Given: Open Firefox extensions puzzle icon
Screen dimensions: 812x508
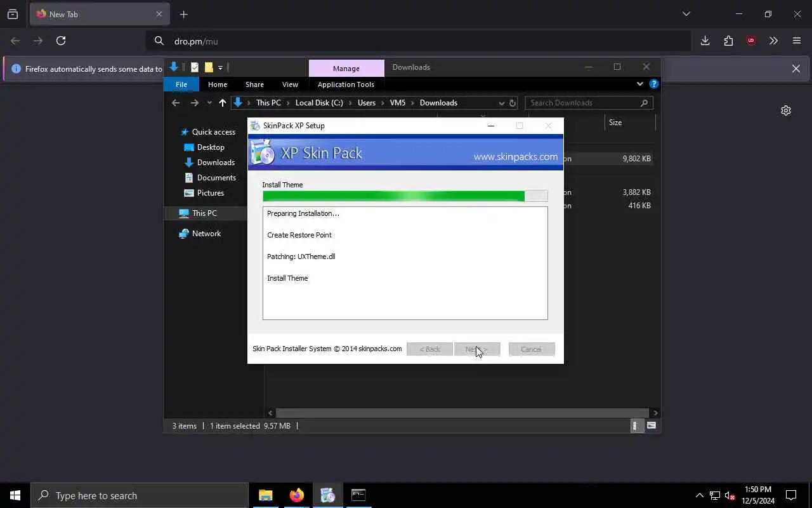Looking at the screenshot, I should coord(728,41).
